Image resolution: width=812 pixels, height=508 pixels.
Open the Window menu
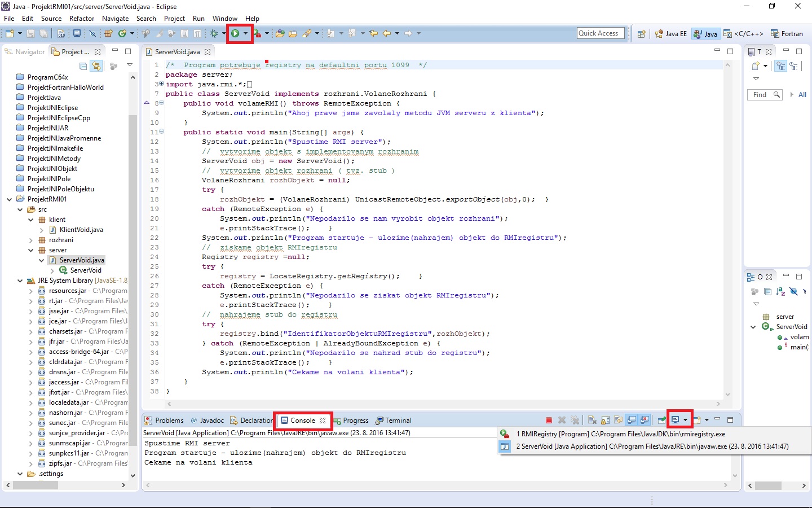225,18
